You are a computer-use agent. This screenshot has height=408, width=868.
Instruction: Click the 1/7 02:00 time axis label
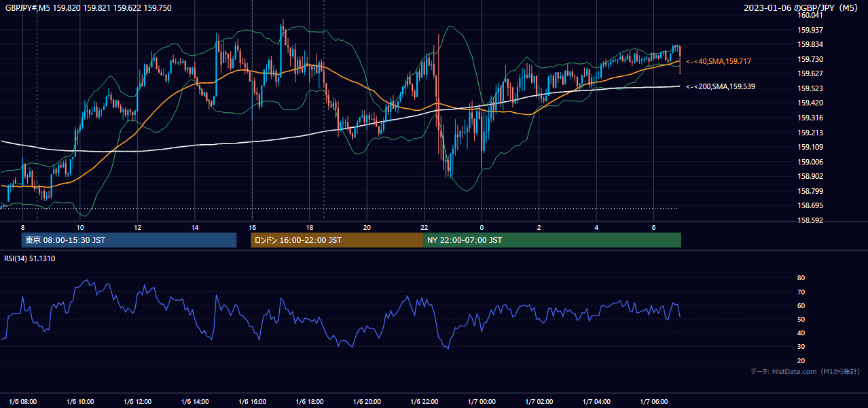[x=539, y=401]
